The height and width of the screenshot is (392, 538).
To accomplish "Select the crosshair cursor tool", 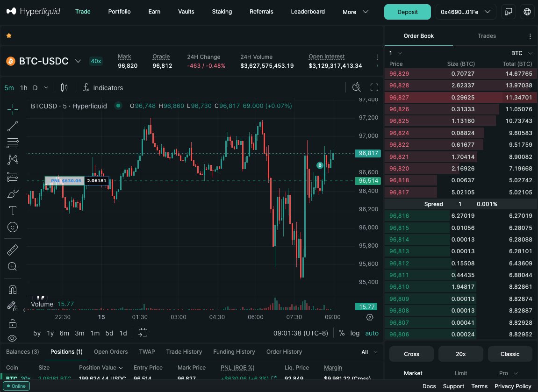I will [13, 109].
